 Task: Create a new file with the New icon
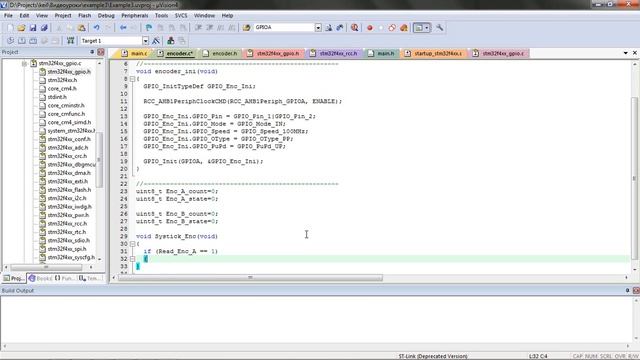[x=10, y=28]
